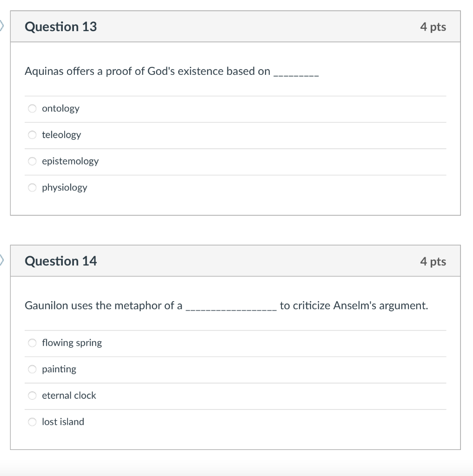
Task: Click the blank line in the Aquinas question
Action: [x=297, y=73]
